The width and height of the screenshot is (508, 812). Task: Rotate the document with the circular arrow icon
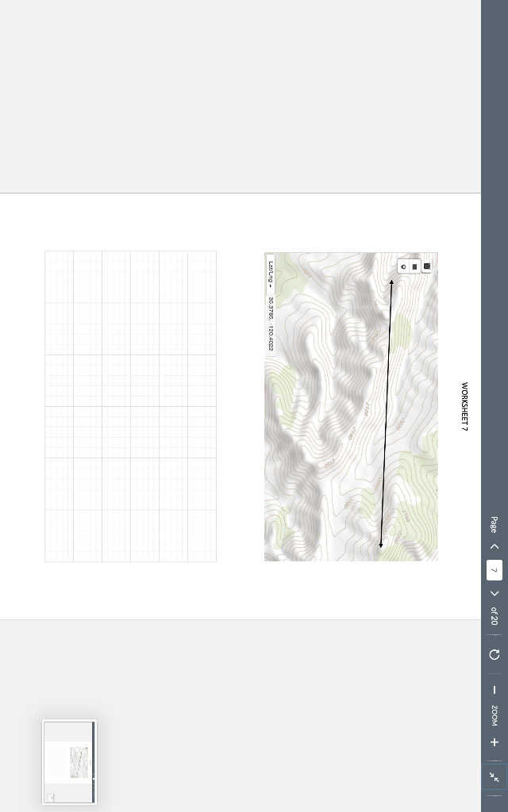(x=495, y=654)
